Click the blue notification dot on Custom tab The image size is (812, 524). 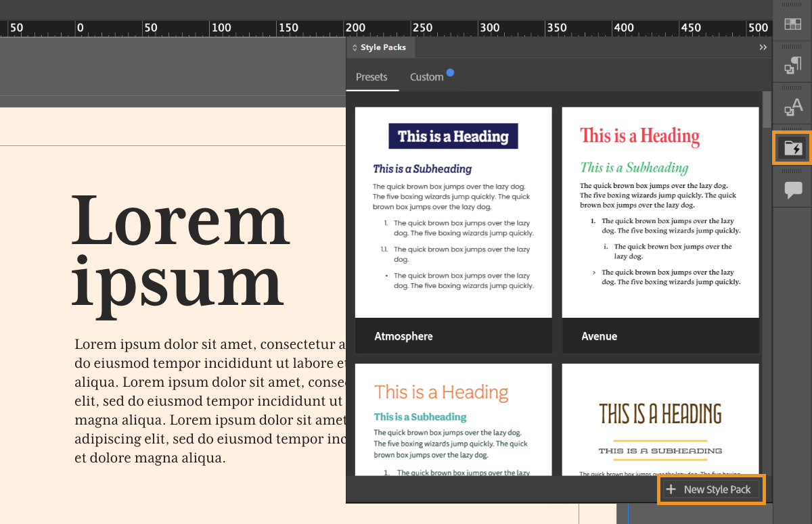click(451, 71)
